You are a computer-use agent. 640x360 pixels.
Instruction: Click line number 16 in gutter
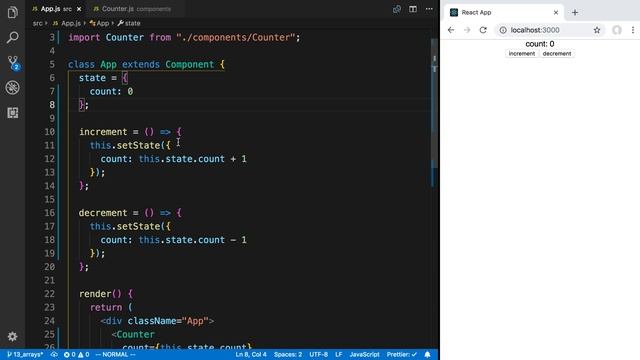49,213
